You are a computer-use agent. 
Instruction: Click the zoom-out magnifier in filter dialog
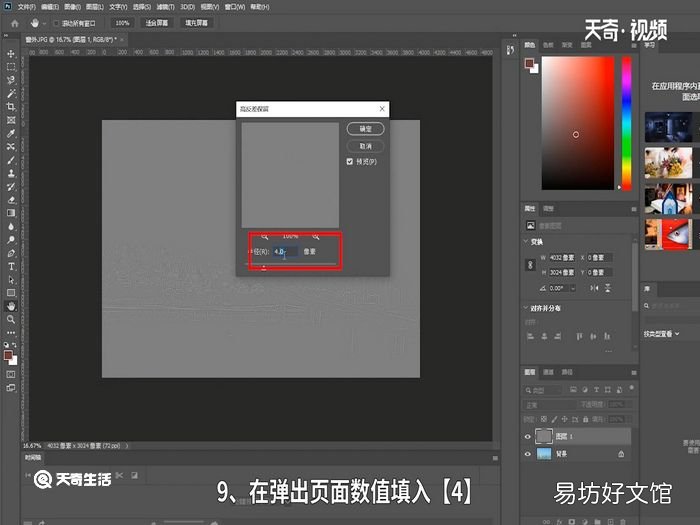[265, 236]
